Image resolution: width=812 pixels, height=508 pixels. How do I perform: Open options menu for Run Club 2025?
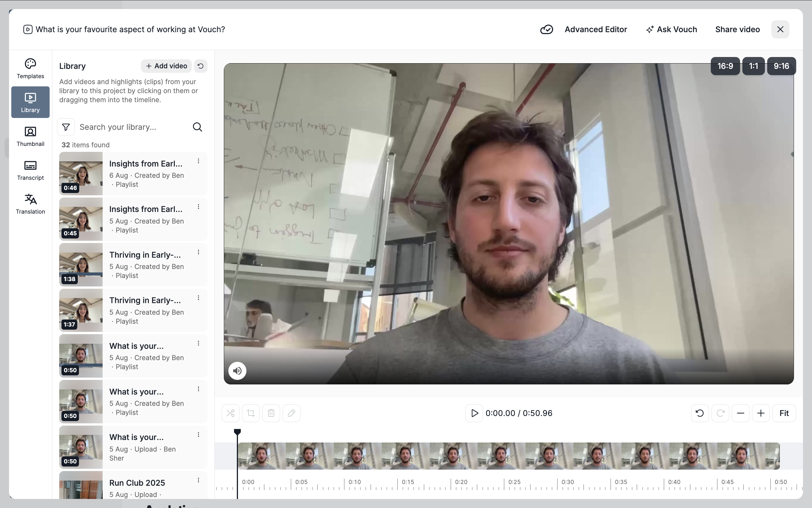click(199, 480)
